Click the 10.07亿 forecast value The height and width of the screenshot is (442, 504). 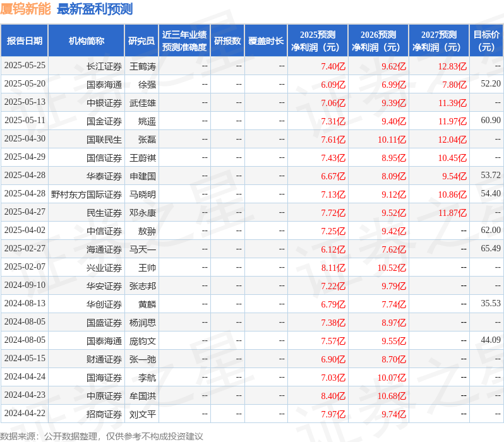click(x=392, y=378)
